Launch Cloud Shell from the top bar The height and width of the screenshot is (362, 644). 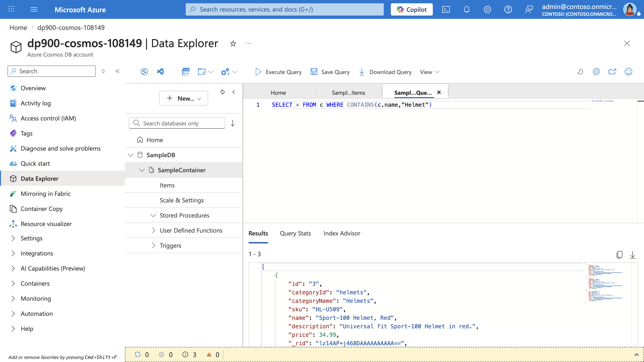click(446, 9)
